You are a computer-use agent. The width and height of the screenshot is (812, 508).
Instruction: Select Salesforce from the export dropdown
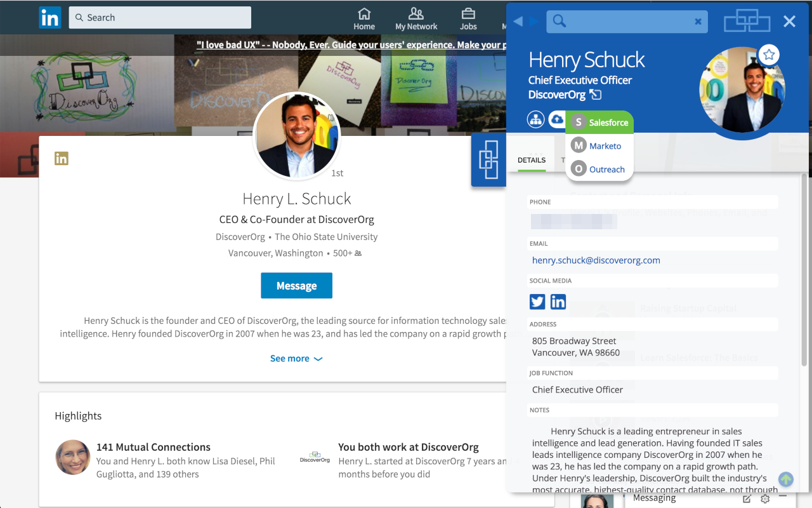599,123
